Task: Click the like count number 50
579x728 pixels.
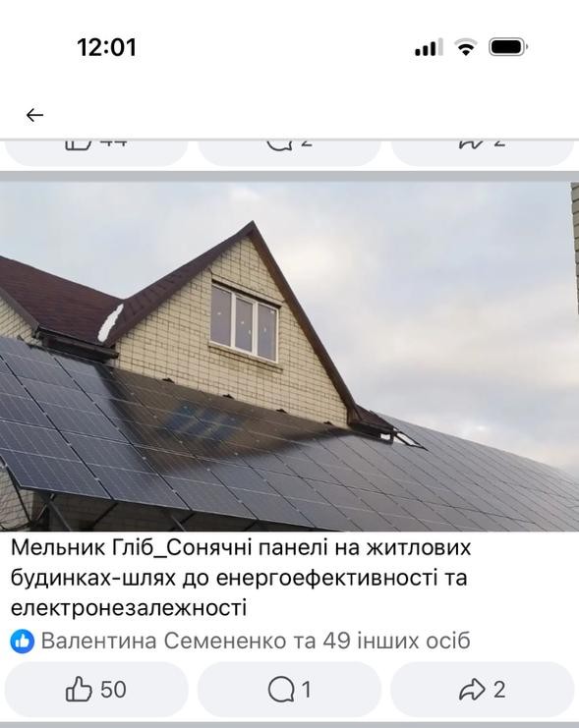Action: (113, 690)
